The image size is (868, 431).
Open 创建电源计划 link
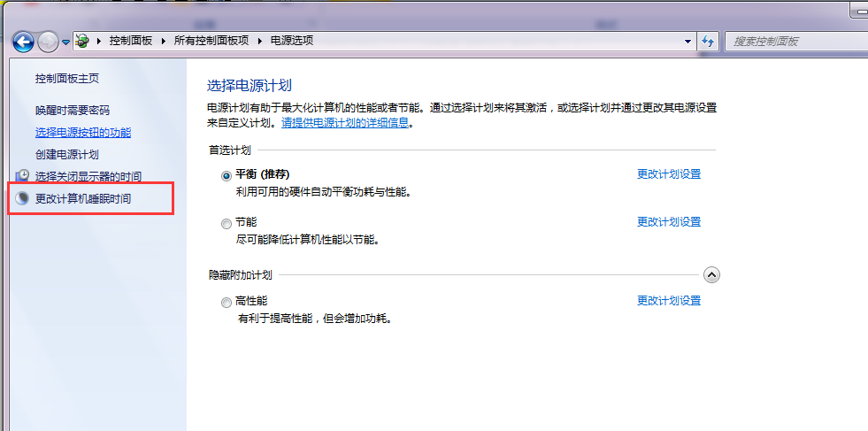(67, 155)
